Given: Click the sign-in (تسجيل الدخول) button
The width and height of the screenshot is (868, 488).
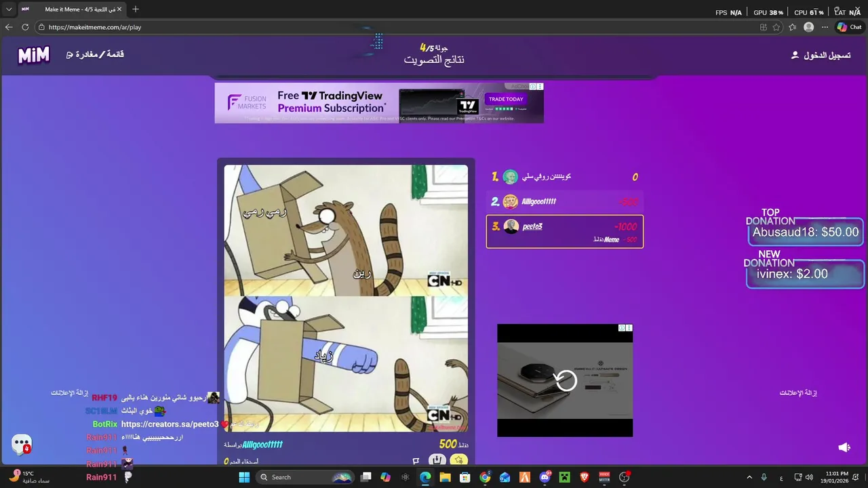Looking at the screenshot, I should 821,55.
